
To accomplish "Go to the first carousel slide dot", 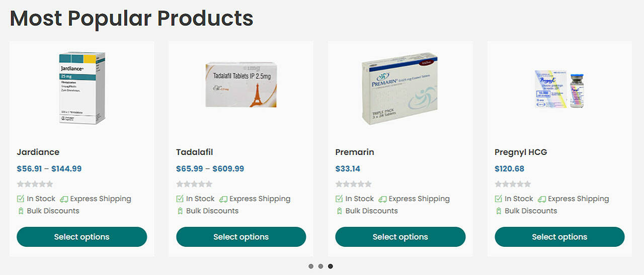I will click(x=311, y=266).
